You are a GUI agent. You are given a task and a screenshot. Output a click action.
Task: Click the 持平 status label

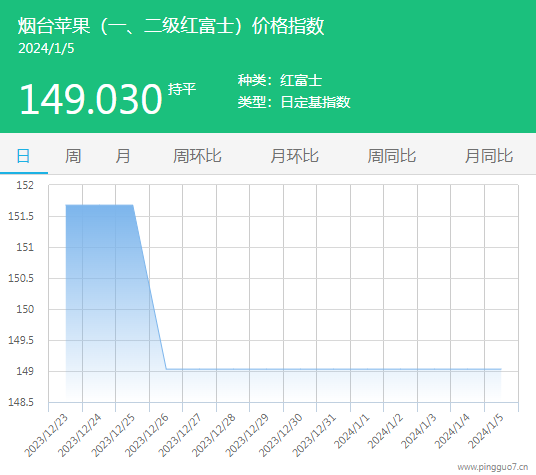tap(182, 89)
